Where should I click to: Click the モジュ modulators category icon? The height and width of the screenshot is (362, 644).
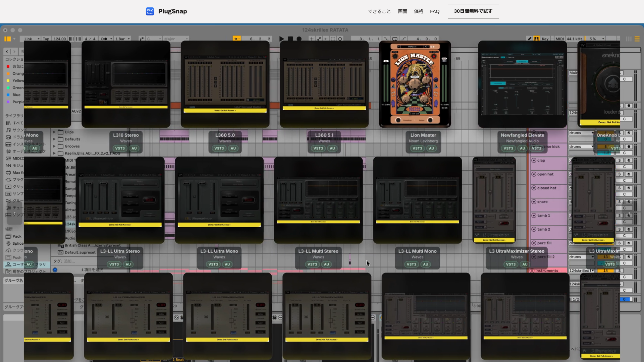8,166
